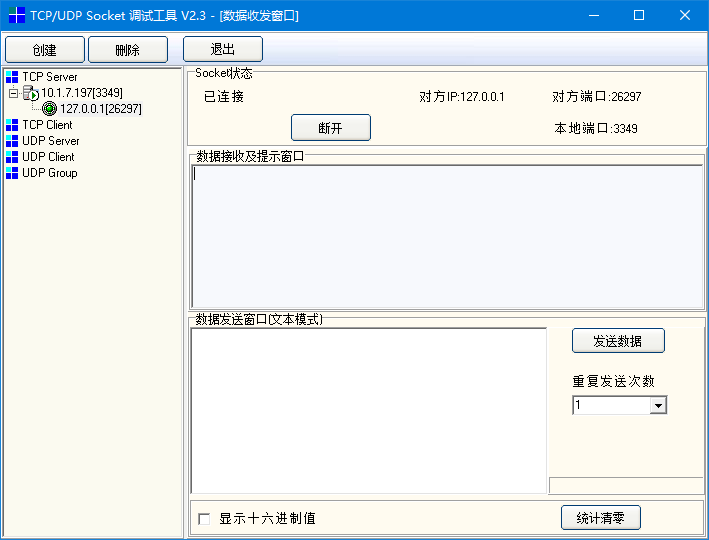The height and width of the screenshot is (540, 709).
Task: Click the TCP Client category icon
Action: coord(12,125)
